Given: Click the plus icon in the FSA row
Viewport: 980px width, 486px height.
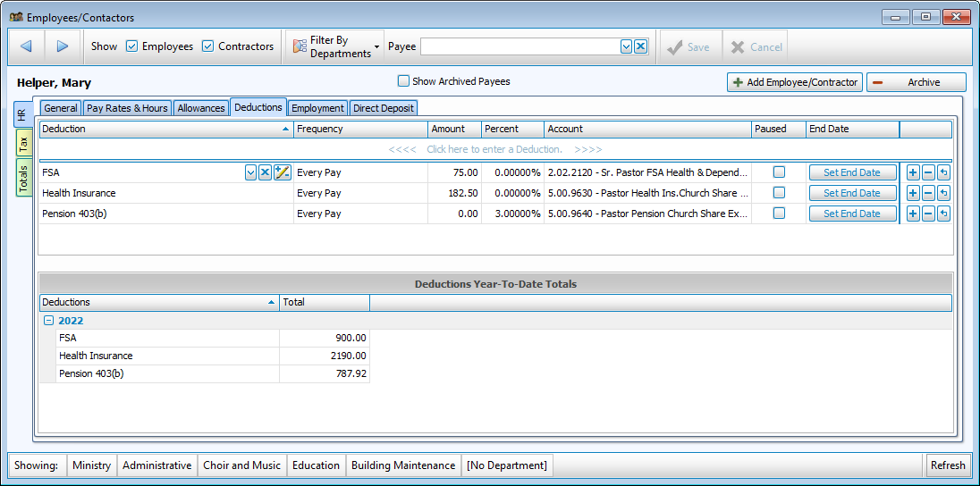Looking at the screenshot, I should (912, 172).
